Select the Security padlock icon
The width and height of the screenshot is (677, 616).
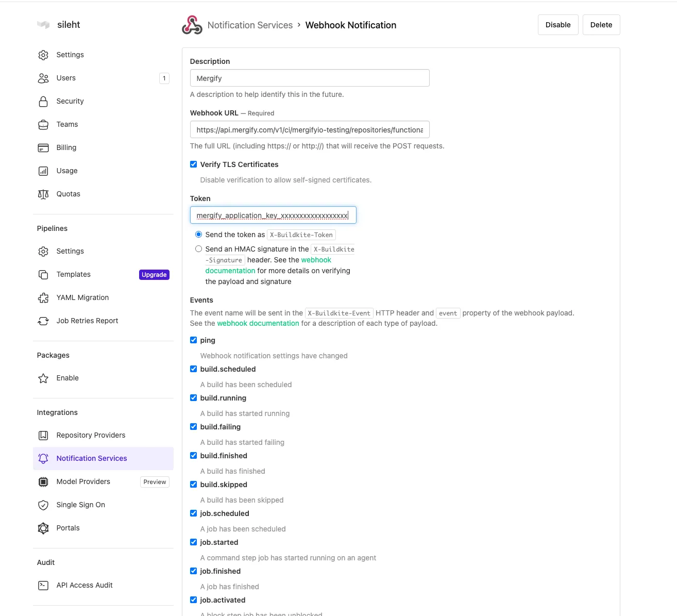(x=43, y=101)
